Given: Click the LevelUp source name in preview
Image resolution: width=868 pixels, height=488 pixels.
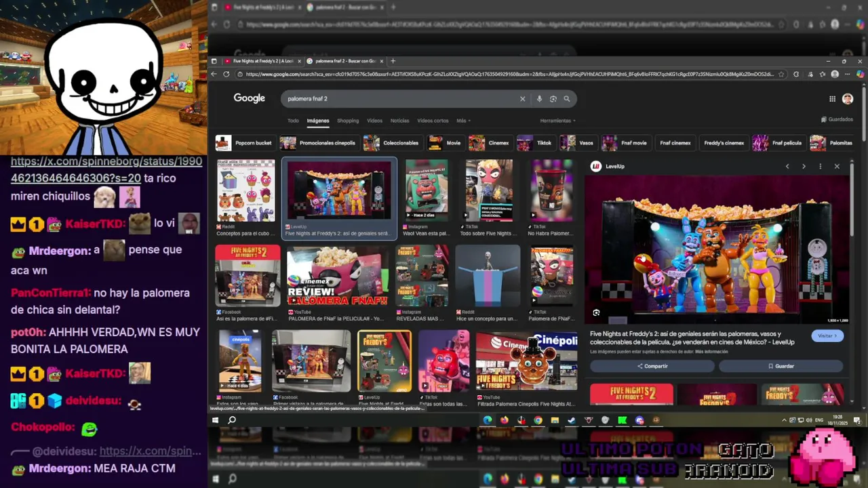Looking at the screenshot, I should pos(615,166).
